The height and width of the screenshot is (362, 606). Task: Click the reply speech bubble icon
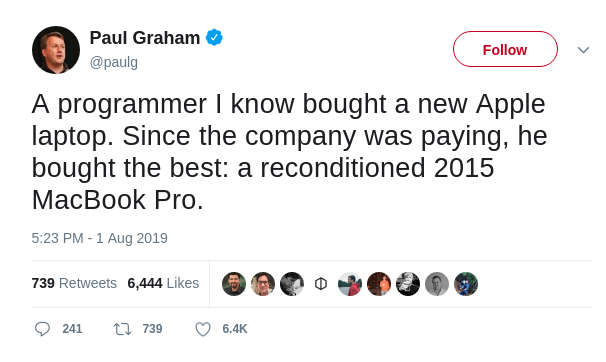[x=42, y=329]
